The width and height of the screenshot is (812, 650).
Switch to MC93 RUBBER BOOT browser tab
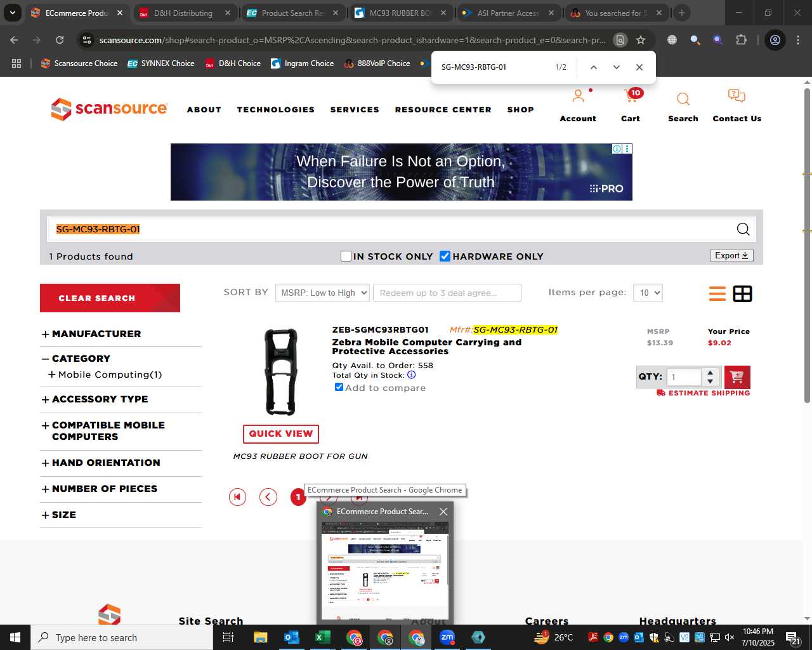pos(401,13)
